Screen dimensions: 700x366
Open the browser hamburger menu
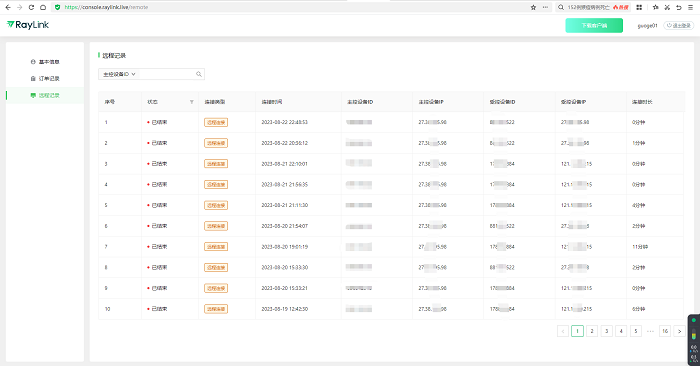coord(690,7)
